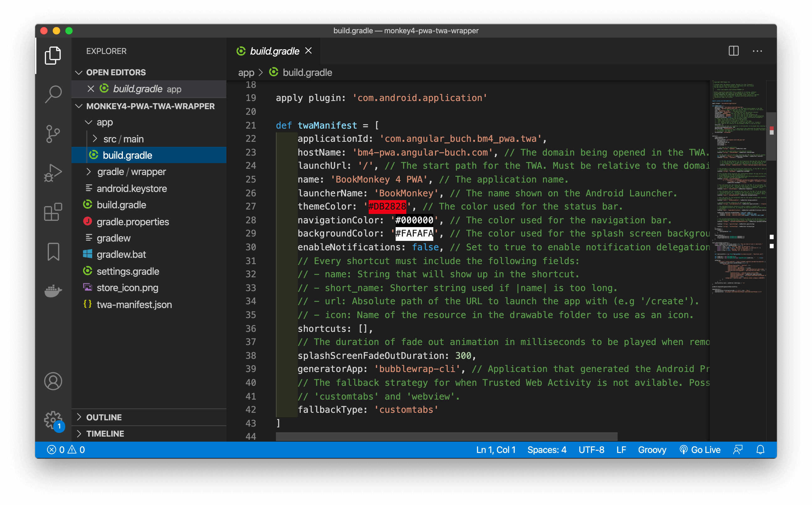Select the build.gradle editor tab
Image resolution: width=812 pixels, height=505 pixels.
click(x=274, y=51)
